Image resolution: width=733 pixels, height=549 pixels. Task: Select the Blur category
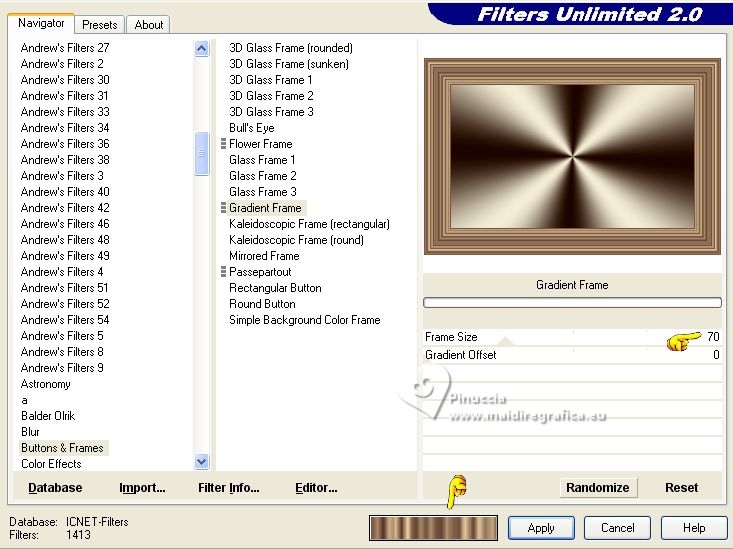(x=30, y=432)
